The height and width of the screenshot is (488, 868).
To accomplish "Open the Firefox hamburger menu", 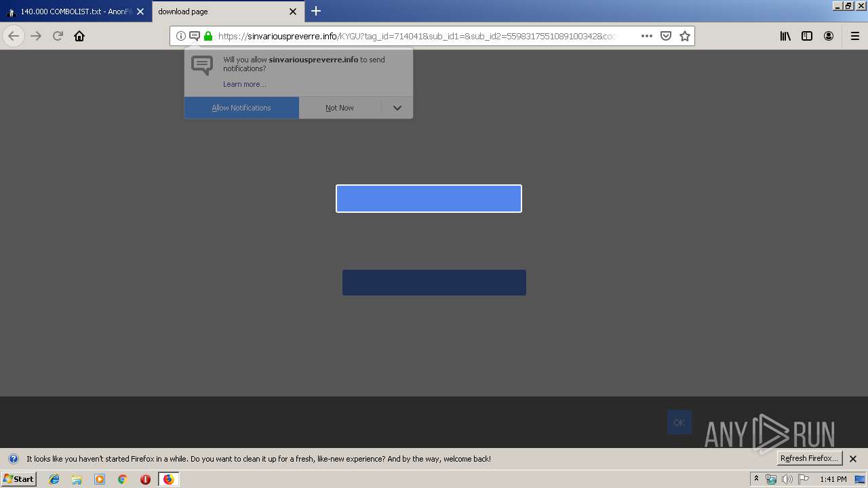I will pyautogui.click(x=855, y=36).
